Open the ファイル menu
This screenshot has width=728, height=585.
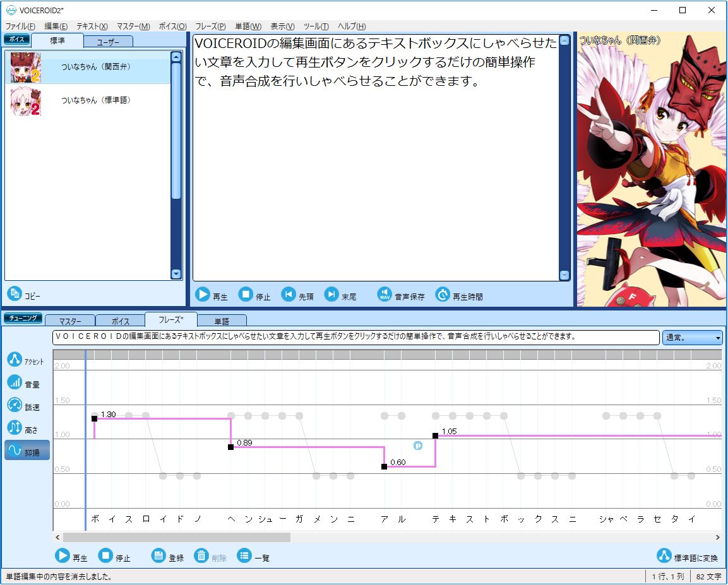click(20, 27)
